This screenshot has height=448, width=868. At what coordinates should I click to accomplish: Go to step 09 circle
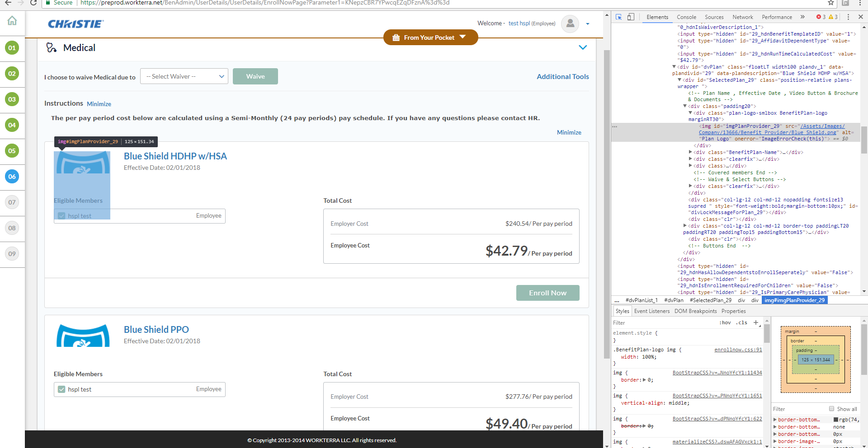pyautogui.click(x=12, y=254)
